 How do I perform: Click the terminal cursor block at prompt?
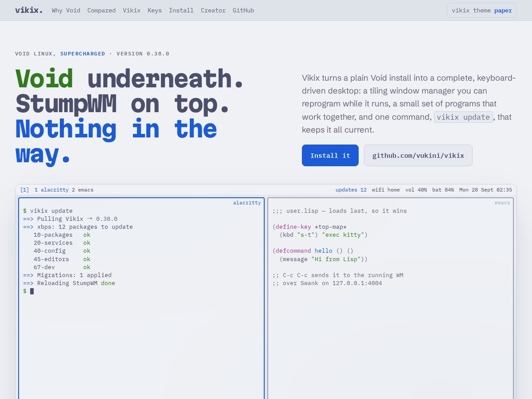32,291
